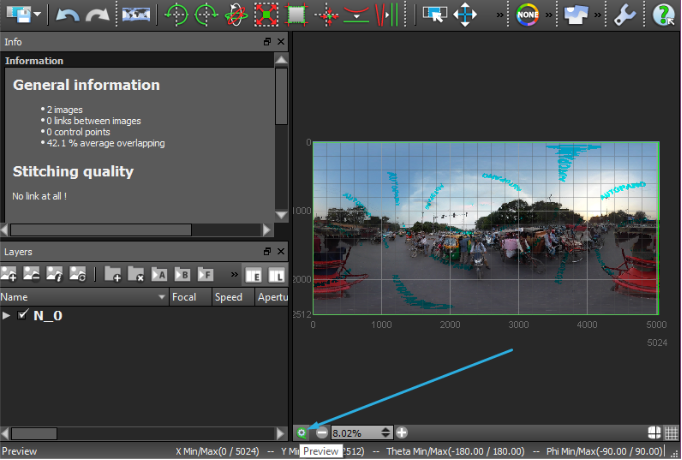The image size is (682, 460).
Task: Select the red crop tool icon
Action: pos(265,15)
